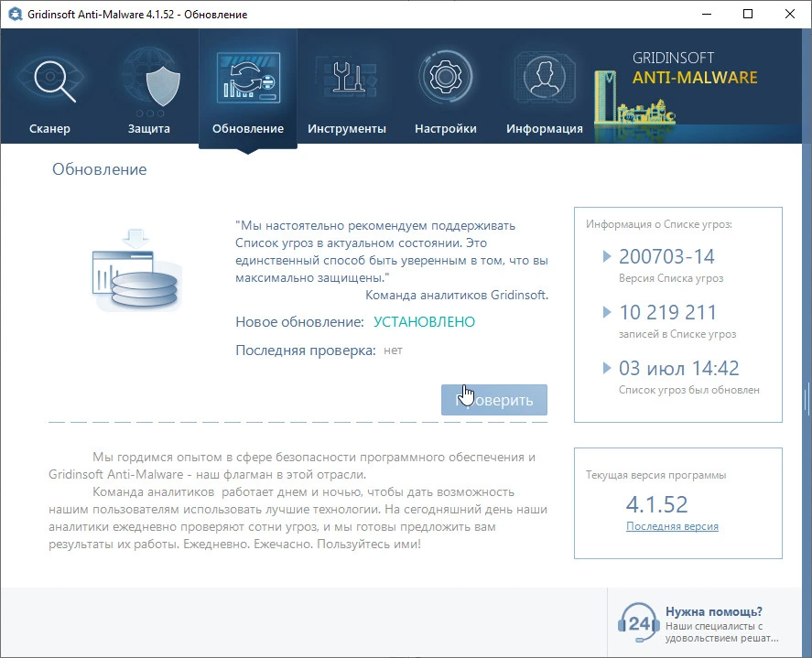Click the right-edge panel grip handle
This screenshot has height=658, width=812.
coord(807,399)
